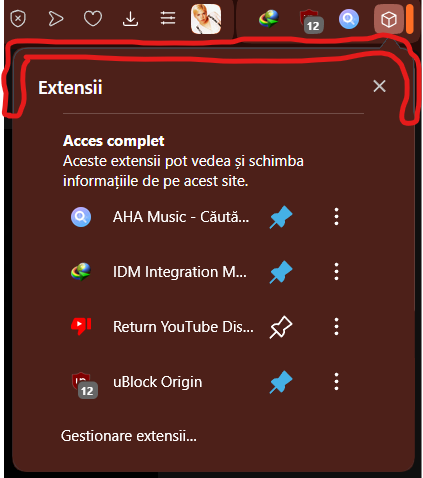Click the Send/Flow arrow icon
The image size is (423, 478).
pos(55,18)
